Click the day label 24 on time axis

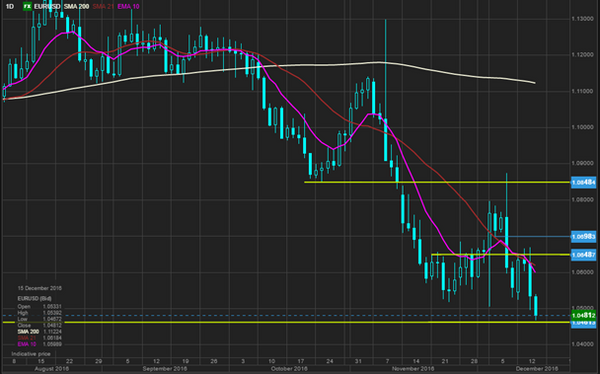(x=329, y=361)
